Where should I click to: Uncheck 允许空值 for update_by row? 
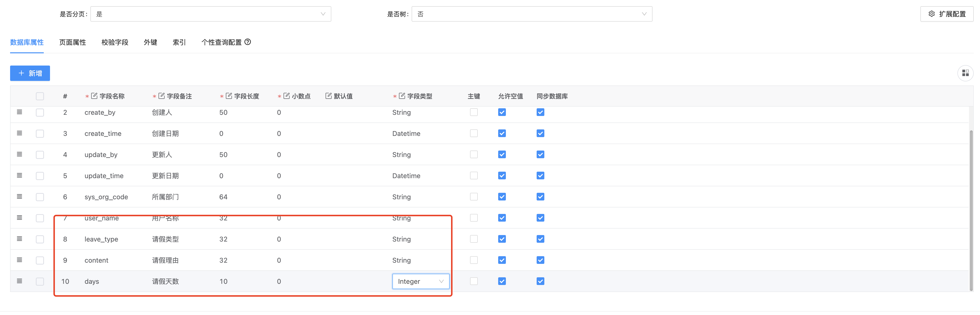(502, 154)
